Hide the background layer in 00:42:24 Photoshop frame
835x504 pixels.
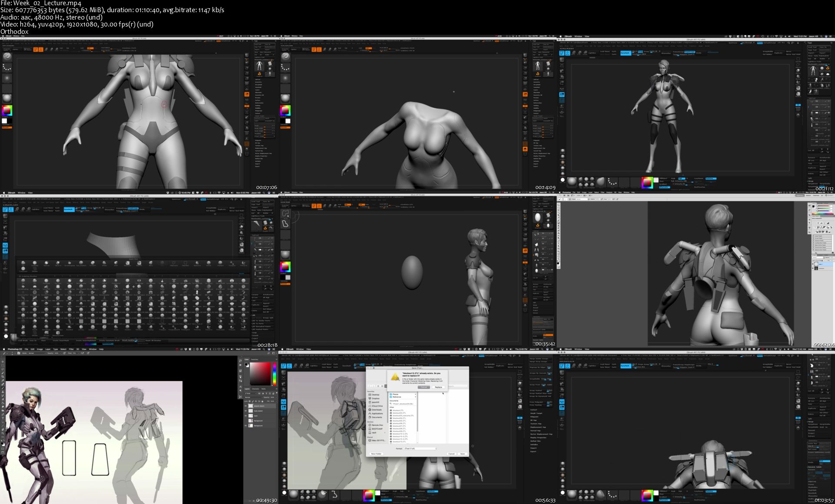coord(813,268)
